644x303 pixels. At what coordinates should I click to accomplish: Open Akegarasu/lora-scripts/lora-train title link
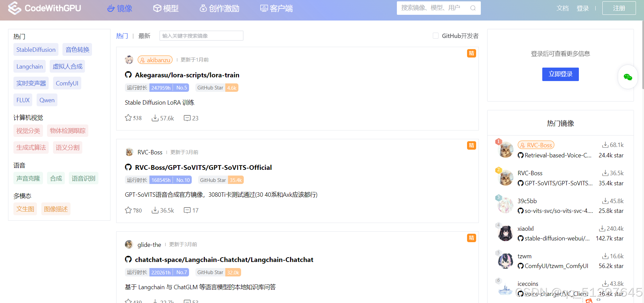tap(187, 75)
